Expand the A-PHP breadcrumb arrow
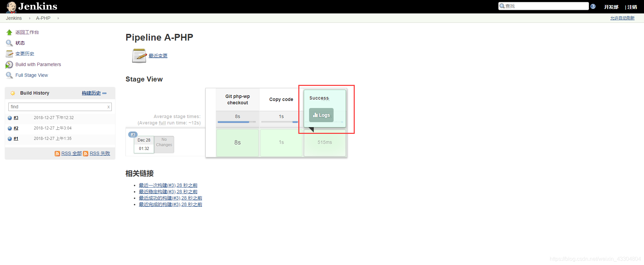 pyautogui.click(x=58, y=18)
